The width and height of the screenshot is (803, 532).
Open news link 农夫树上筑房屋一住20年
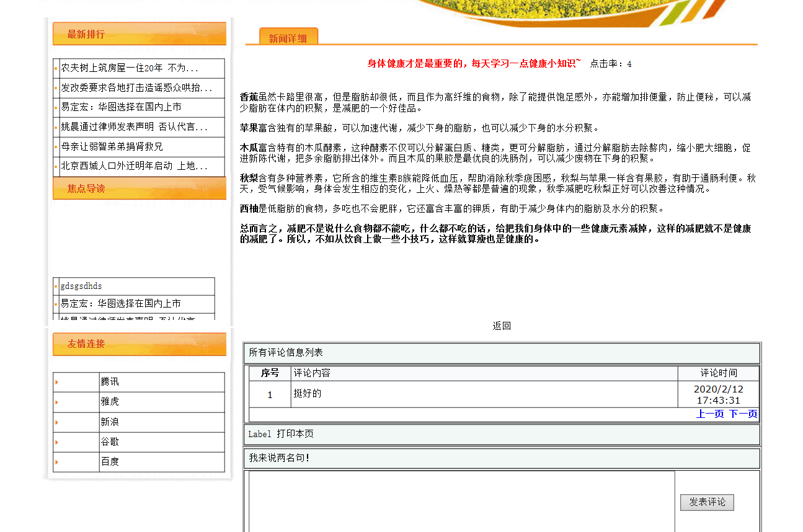(x=129, y=68)
